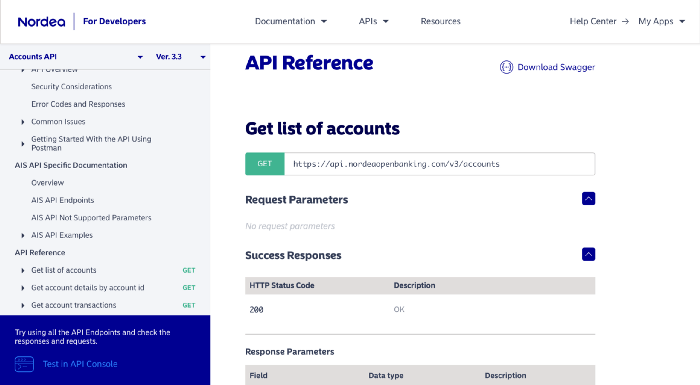Expand Get account transactions arrow

(x=23, y=305)
